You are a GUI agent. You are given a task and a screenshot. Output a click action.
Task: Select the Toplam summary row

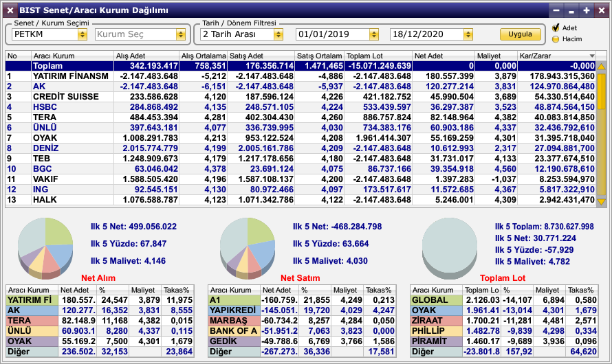[x=300, y=66]
